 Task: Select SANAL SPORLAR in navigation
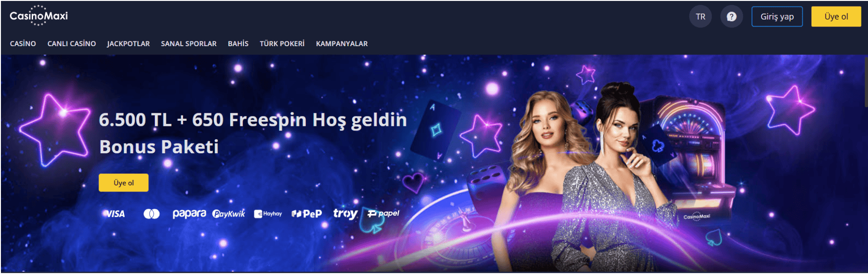tap(189, 43)
